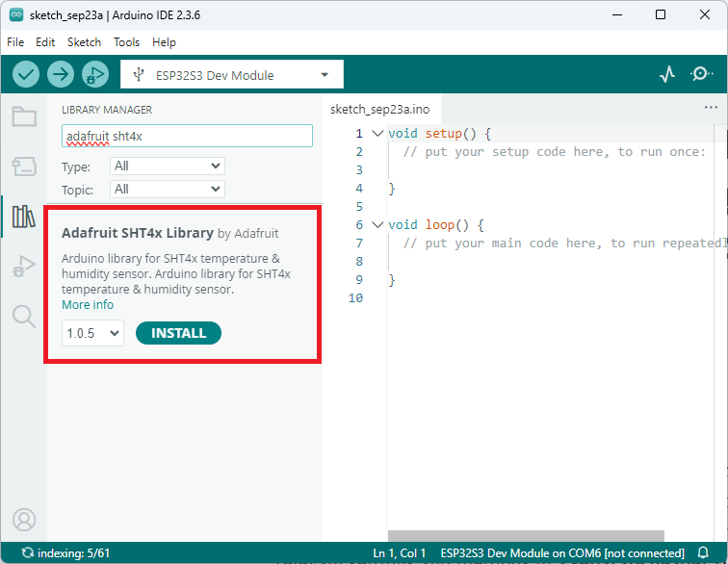Collapse the void loop() code fold
The width and height of the screenshot is (728, 564).
pos(377,225)
